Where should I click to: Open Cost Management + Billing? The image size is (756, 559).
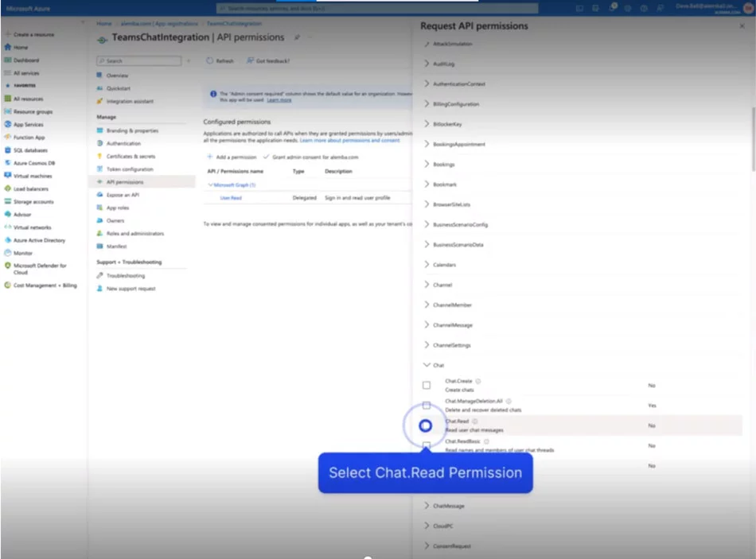point(44,284)
